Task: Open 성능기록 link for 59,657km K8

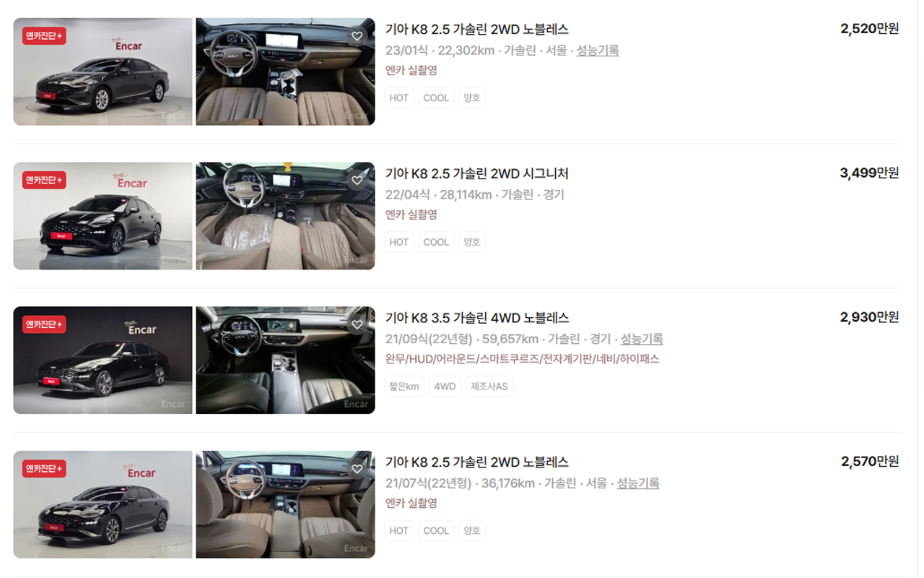Action: pyautogui.click(x=642, y=339)
